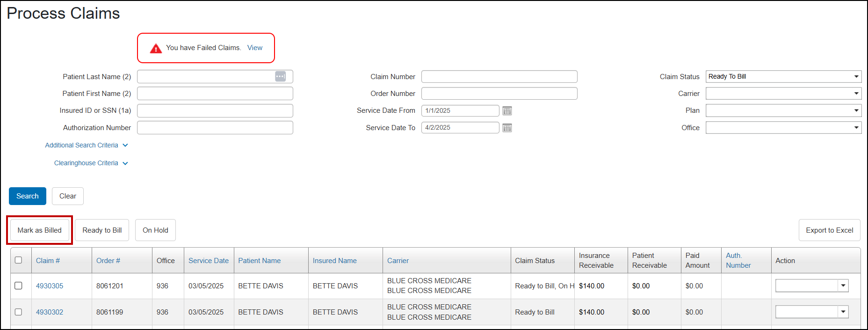
Task: Expand Clearinghouse Criteria
Action: (91, 163)
